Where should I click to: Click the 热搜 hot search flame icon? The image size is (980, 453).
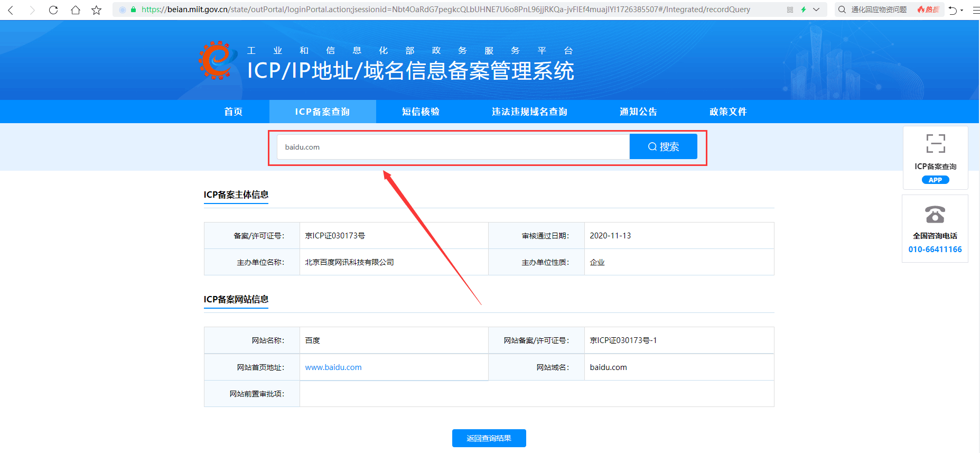[x=928, y=10]
